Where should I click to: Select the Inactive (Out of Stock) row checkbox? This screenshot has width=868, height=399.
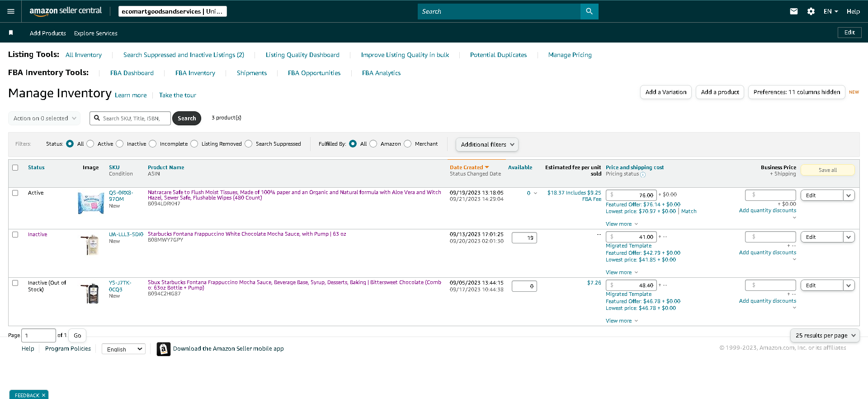tap(15, 283)
